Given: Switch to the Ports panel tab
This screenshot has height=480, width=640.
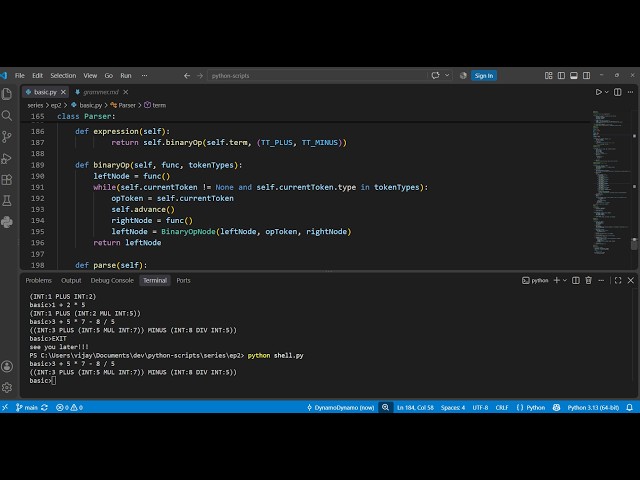Looking at the screenshot, I should [183, 280].
